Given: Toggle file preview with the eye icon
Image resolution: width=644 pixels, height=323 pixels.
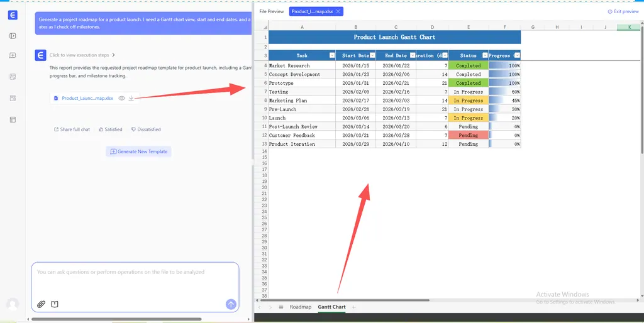Looking at the screenshot, I should pyautogui.click(x=122, y=98).
